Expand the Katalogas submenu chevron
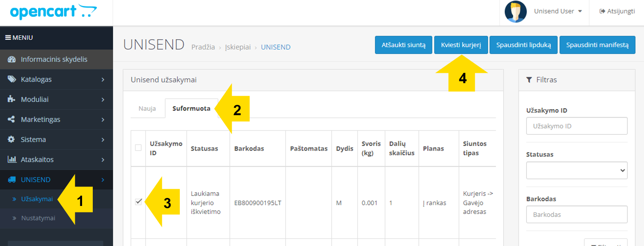Screen dimensions: 644x246 pyautogui.click(x=103, y=79)
